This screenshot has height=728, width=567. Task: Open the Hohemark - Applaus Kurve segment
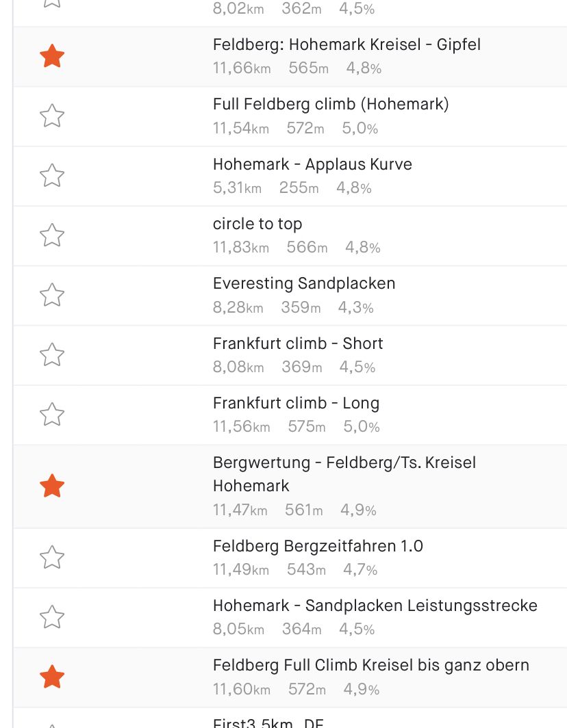pos(312,165)
